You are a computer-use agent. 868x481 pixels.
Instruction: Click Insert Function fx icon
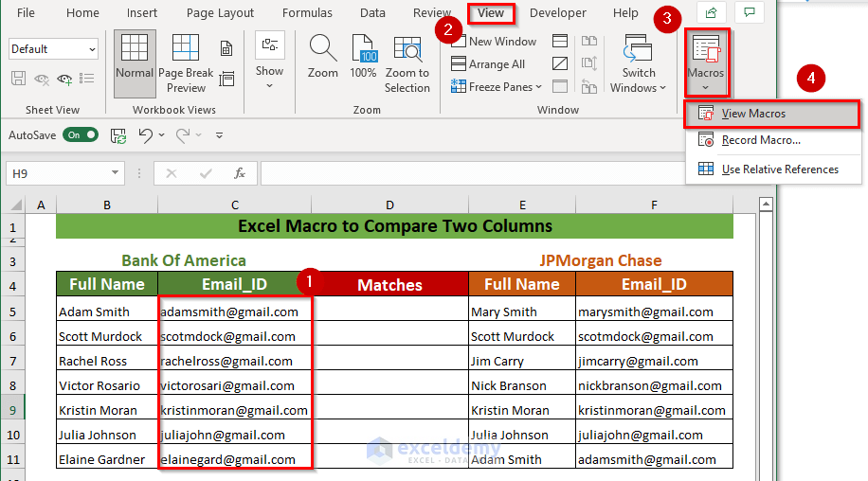pos(240,173)
